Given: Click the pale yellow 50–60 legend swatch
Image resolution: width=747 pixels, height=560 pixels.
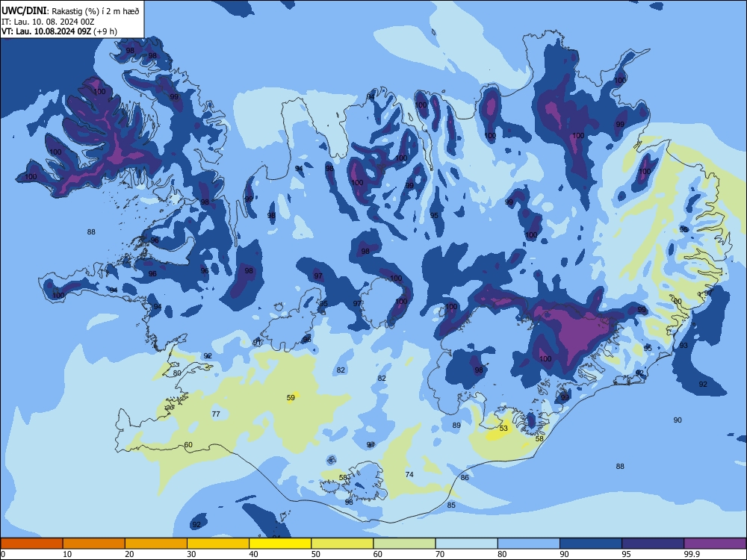Looking at the screenshot, I should (x=342, y=544).
